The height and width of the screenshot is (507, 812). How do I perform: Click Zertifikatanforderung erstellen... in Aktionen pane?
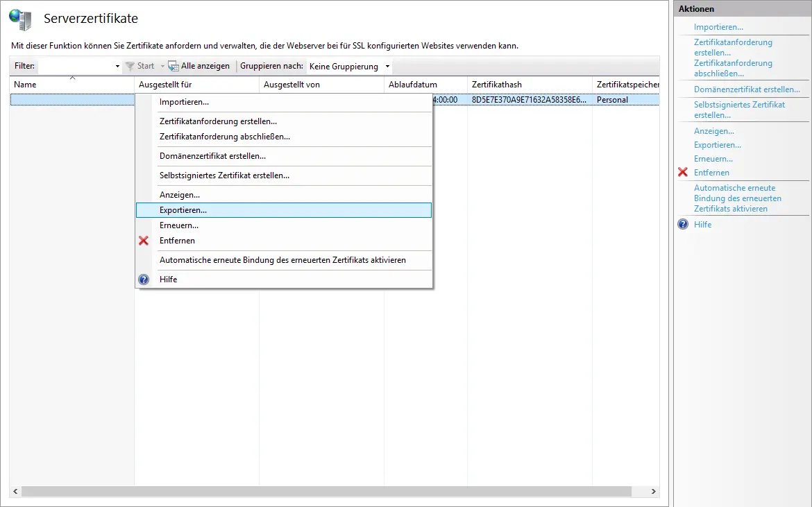[x=733, y=47]
